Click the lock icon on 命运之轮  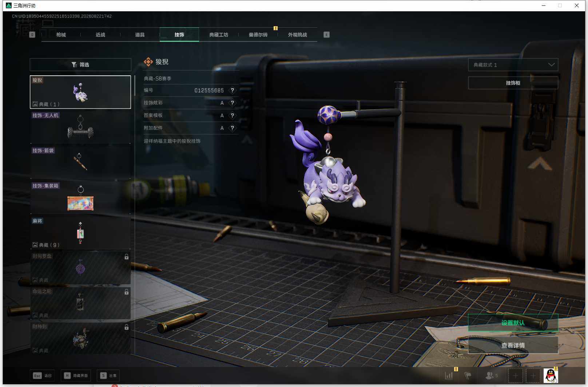(127, 292)
